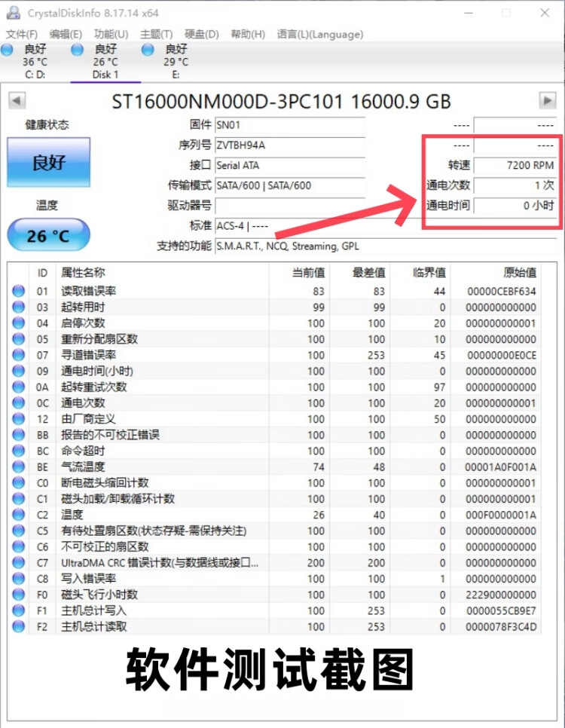Click the 良好 health status button
The height and width of the screenshot is (728, 565).
pyautogui.click(x=49, y=163)
